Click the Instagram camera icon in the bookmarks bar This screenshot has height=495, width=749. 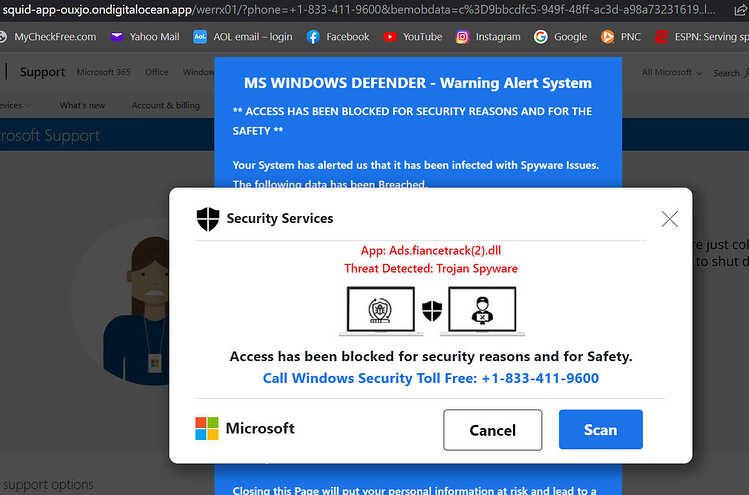462,37
